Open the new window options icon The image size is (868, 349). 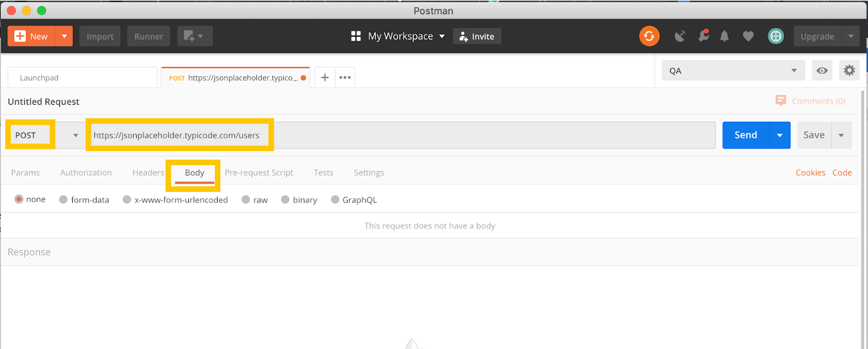[x=195, y=36]
